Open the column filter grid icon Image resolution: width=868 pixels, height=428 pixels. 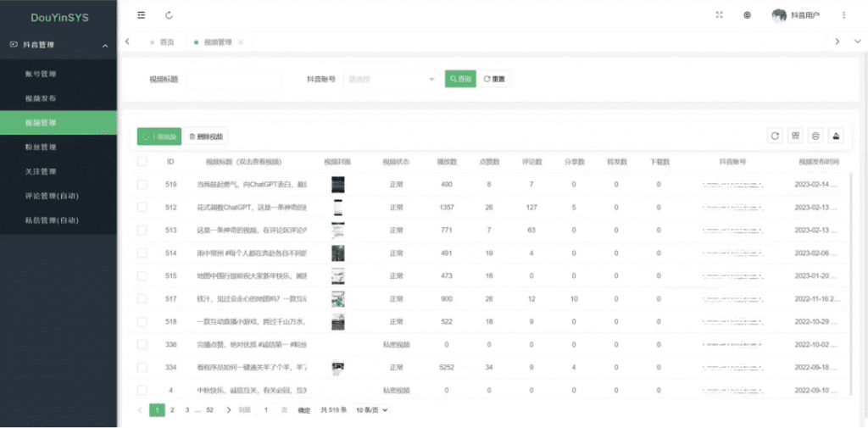tap(795, 136)
